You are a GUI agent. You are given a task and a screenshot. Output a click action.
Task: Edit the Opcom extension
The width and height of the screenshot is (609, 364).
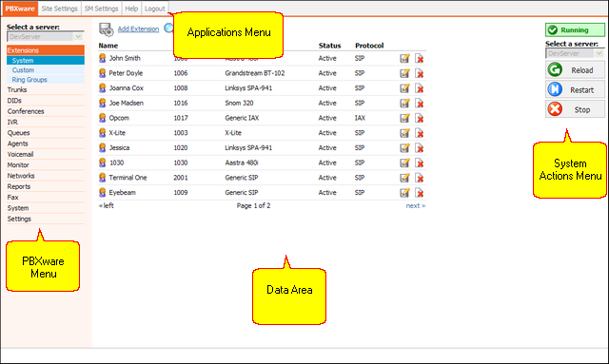pyautogui.click(x=404, y=118)
